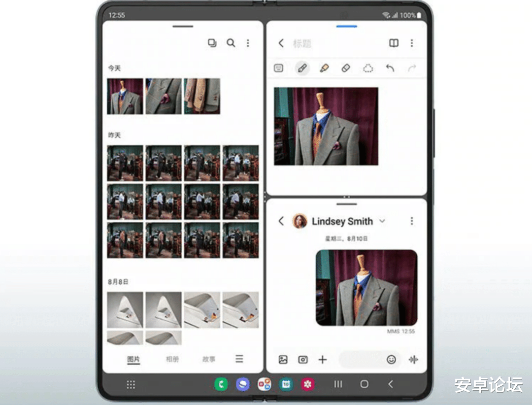Open Messages conversation more options menu
The height and width of the screenshot is (405, 532).
click(412, 221)
